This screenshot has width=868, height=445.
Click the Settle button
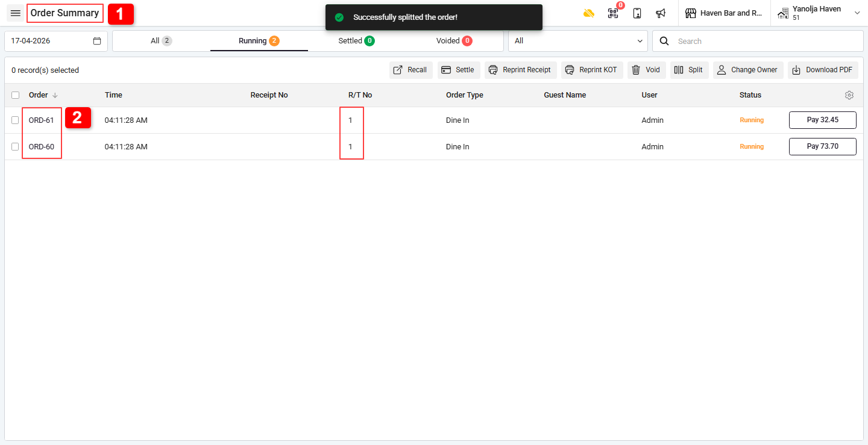[x=459, y=70]
